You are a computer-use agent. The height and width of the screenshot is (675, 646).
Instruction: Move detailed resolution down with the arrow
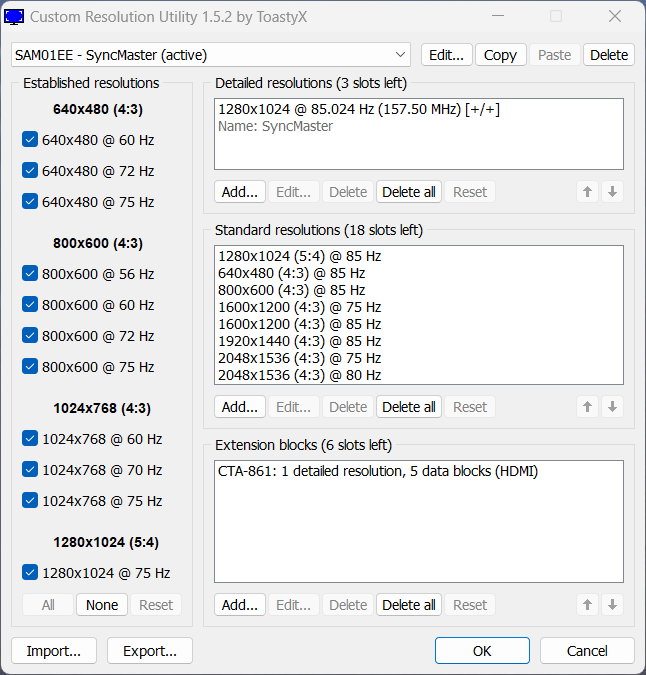click(x=613, y=192)
